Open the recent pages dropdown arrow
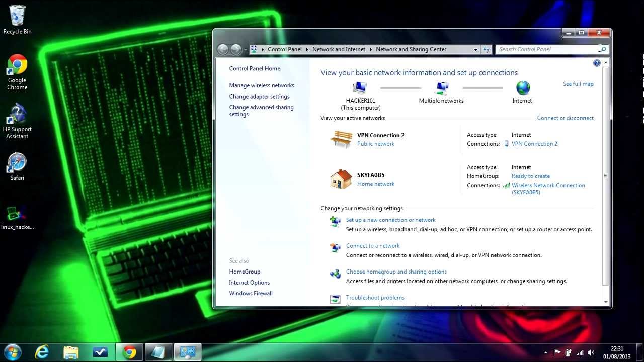The width and height of the screenshot is (644, 362). click(x=246, y=49)
